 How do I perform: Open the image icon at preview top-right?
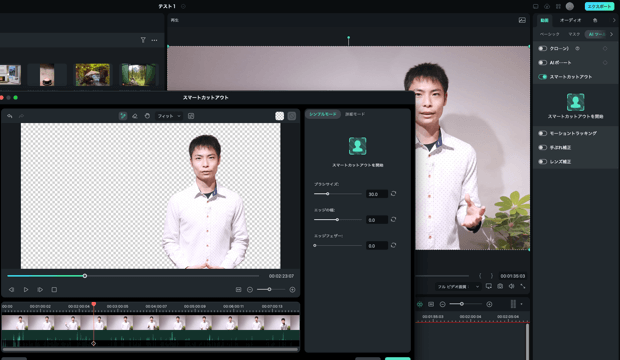[x=522, y=20]
